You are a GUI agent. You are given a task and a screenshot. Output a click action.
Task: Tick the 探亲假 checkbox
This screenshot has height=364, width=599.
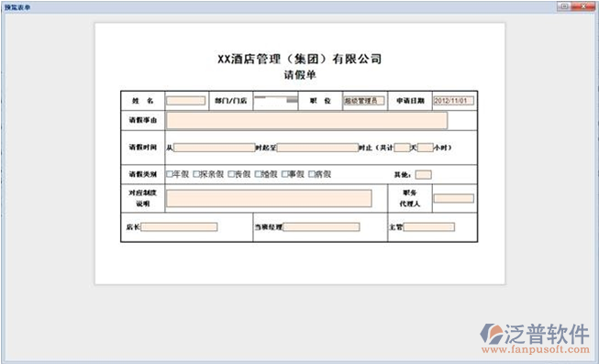pos(196,174)
